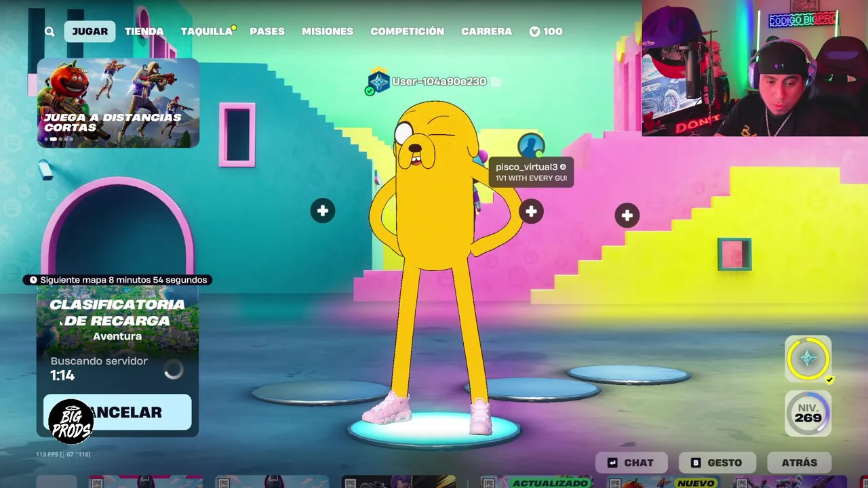868x488 pixels.
Task: Open the NIV 269 level progress icon
Action: click(x=808, y=413)
